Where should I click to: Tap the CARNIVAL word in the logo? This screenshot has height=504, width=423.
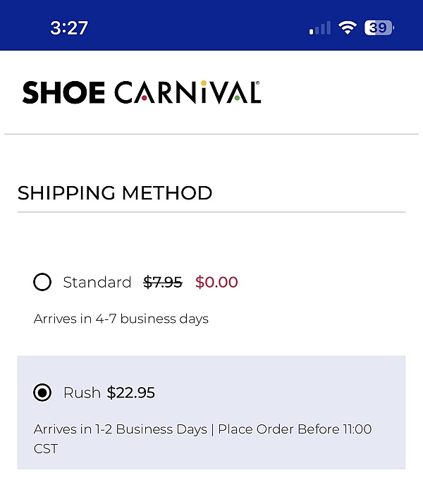click(x=188, y=92)
